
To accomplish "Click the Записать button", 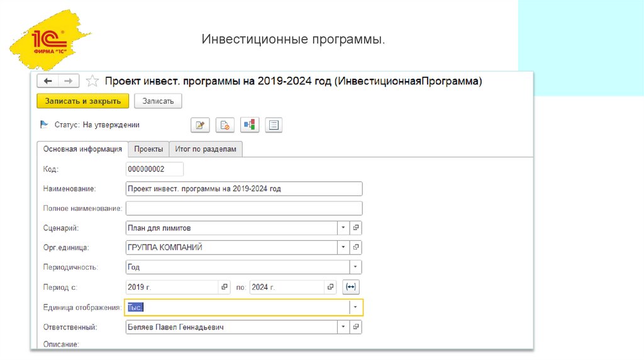I will pos(158,101).
